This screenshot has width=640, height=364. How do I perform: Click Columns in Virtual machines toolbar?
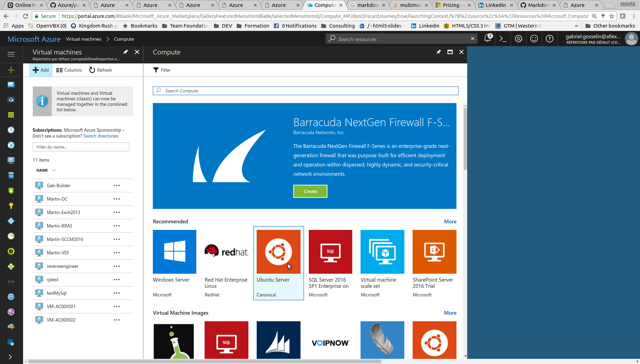click(69, 70)
